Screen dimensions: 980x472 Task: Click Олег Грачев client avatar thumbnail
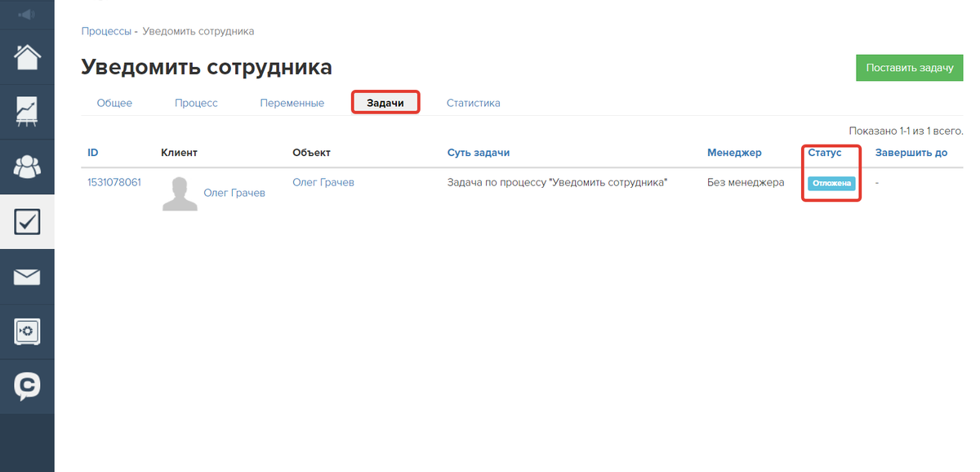point(180,194)
